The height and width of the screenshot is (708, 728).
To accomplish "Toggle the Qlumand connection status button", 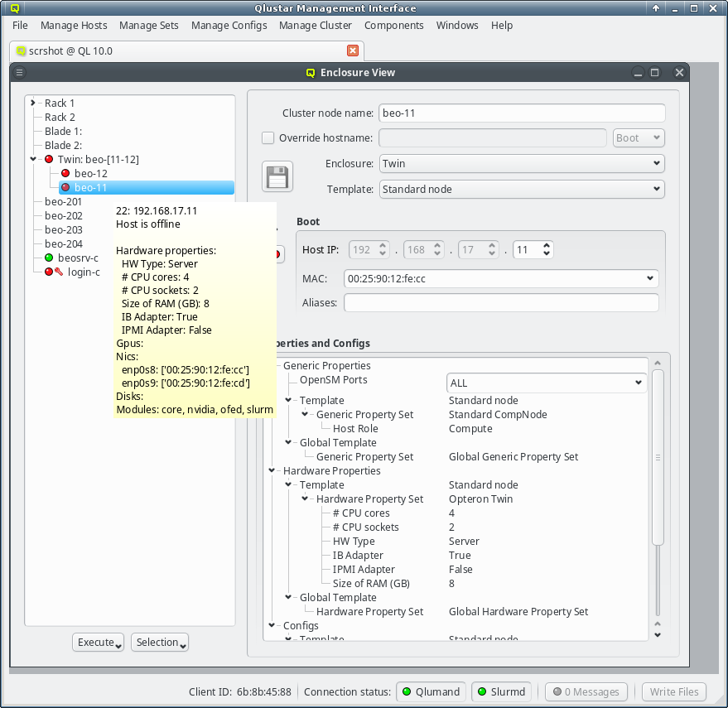I will [x=430, y=692].
